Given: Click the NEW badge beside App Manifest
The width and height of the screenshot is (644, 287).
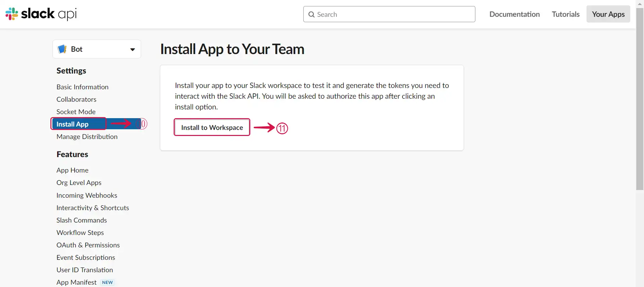Looking at the screenshot, I should [x=108, y=282].
